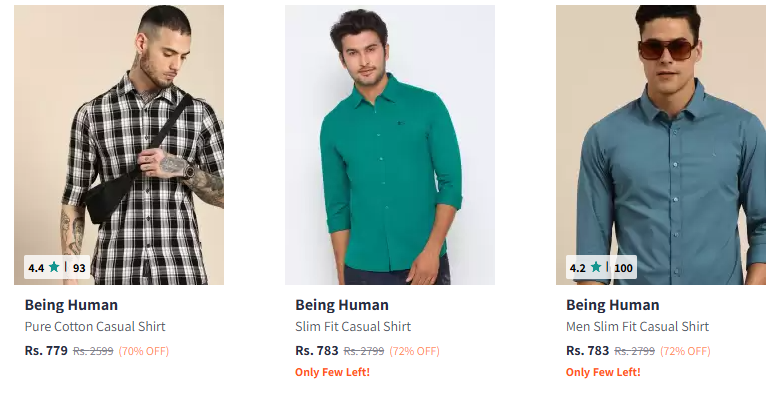Click the Rs. 783 price of green shirt
Screen dimensions: 776x394
pyautogui.click(x=317, y=350)
